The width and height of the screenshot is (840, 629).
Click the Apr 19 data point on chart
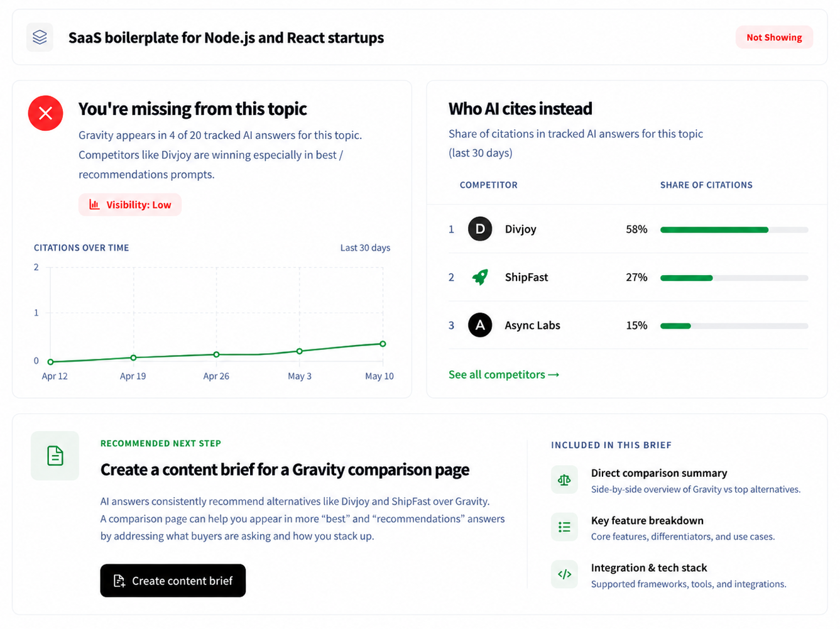[x=133, y=358]
